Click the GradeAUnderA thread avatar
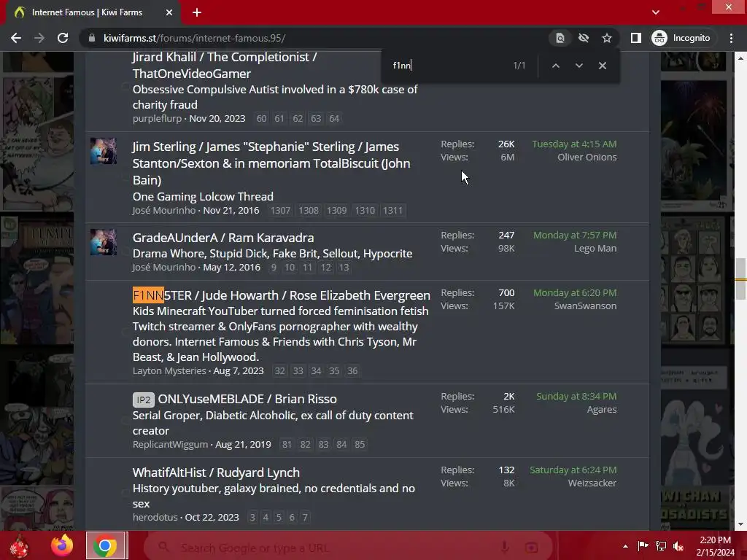The width and height of the screenshot is (747, 560). (x=104, y=242)
